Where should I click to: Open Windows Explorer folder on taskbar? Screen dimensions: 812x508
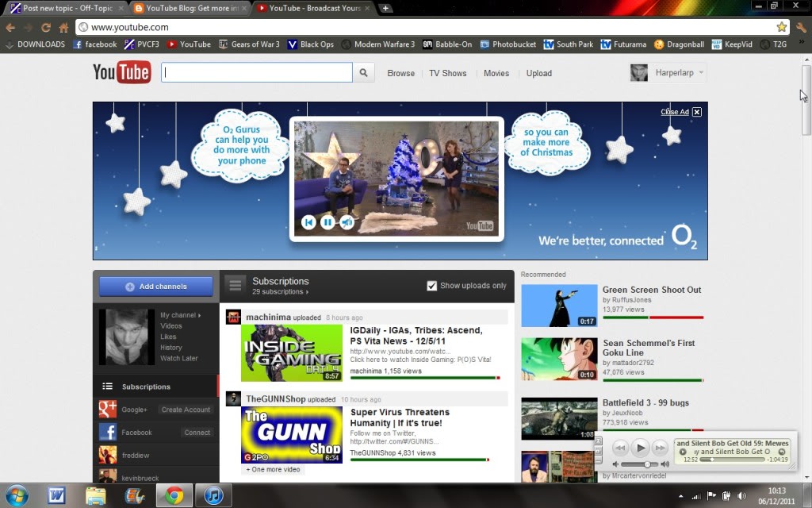(95, 495)
